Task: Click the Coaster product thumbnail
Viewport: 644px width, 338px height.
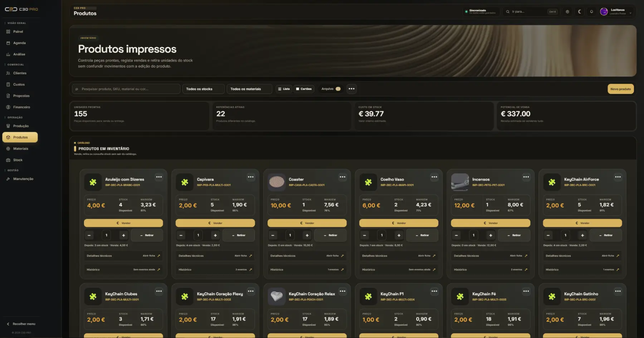Action: pos(277,182)
